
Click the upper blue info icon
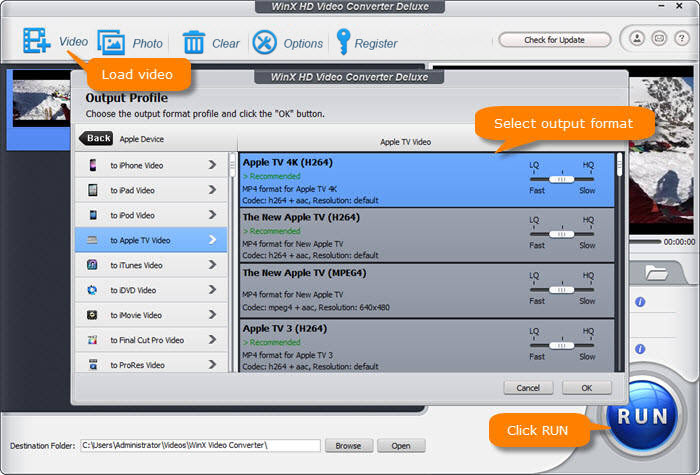tap(640, 302)
